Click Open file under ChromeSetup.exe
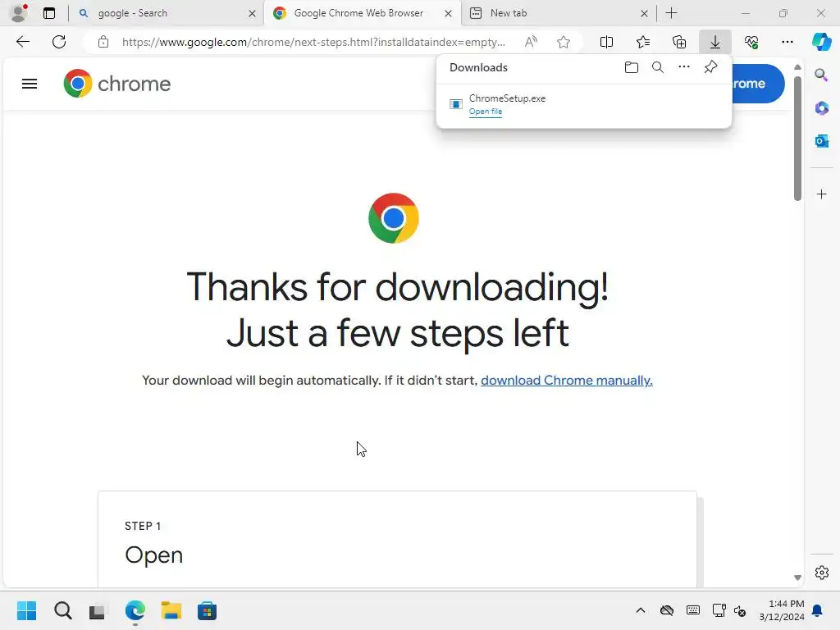Screen dimensions: 840x630 coord(486,112)
